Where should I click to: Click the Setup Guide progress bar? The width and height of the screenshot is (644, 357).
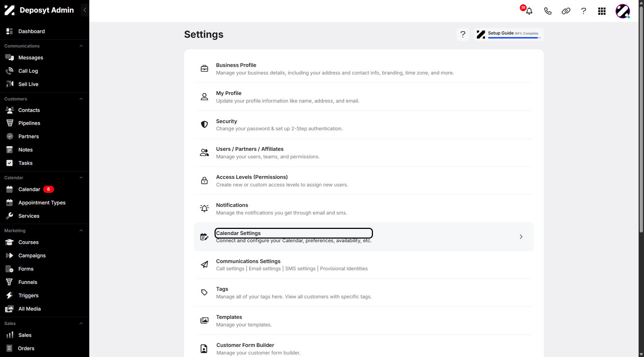(514, 38)
